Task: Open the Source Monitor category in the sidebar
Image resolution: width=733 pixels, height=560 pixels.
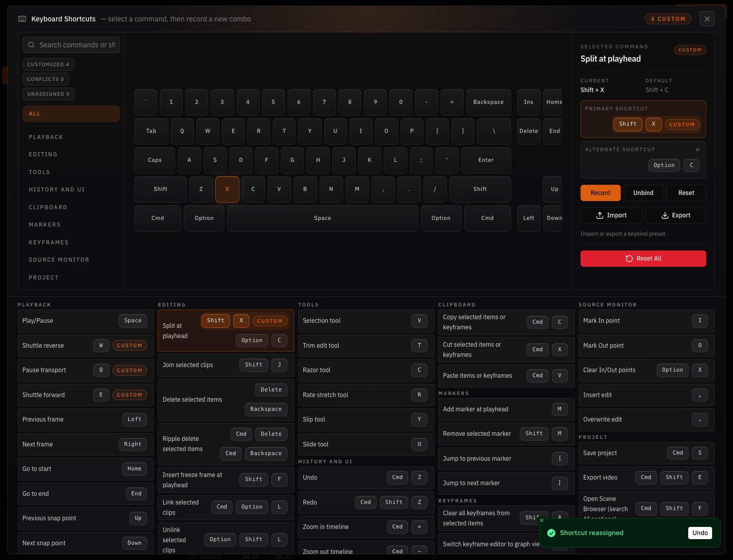Action: coord(71,260)
